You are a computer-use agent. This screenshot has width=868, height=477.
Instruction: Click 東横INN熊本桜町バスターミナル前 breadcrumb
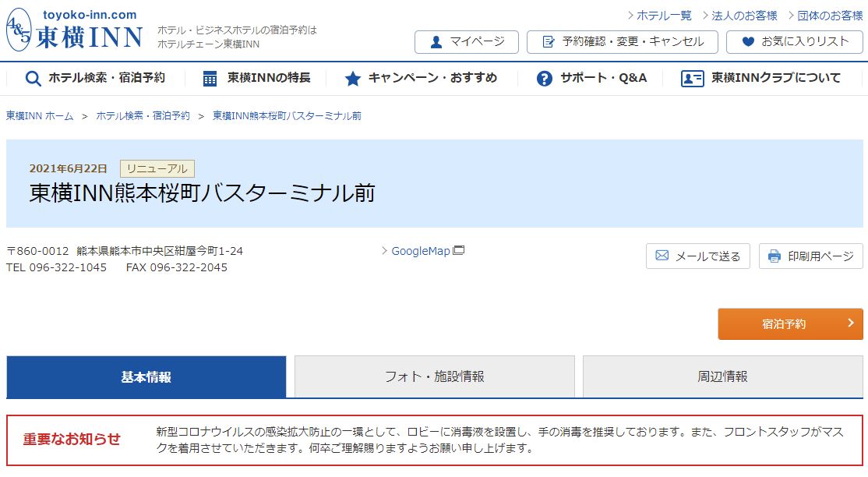click(x=287, y=116)
